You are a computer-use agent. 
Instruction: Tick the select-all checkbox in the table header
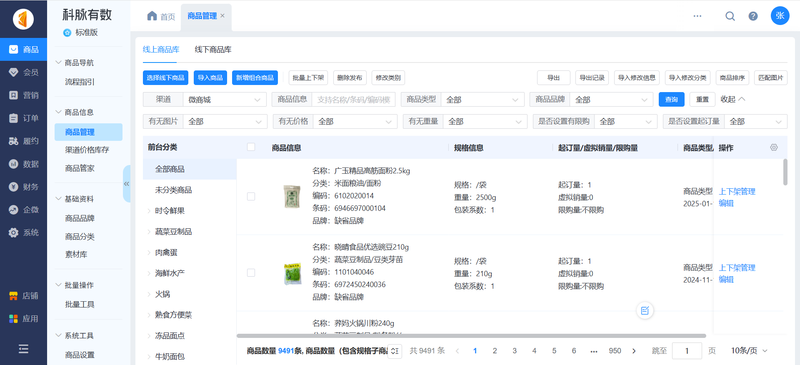[251, 147]
